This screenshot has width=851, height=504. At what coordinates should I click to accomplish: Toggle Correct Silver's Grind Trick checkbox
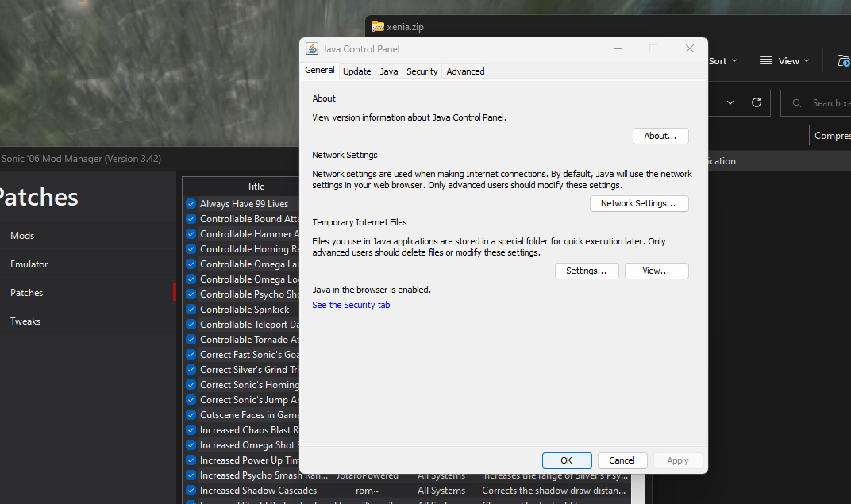191,369
